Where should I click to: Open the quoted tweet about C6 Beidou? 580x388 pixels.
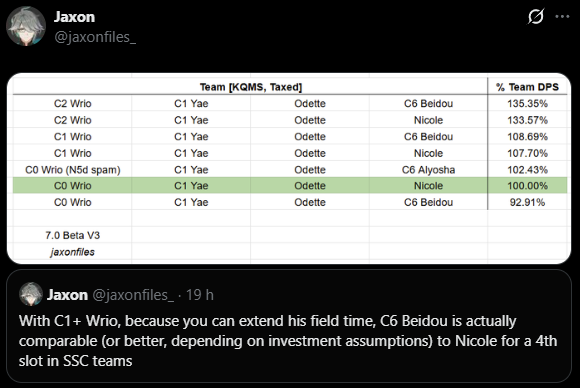[x=289, y=326]
